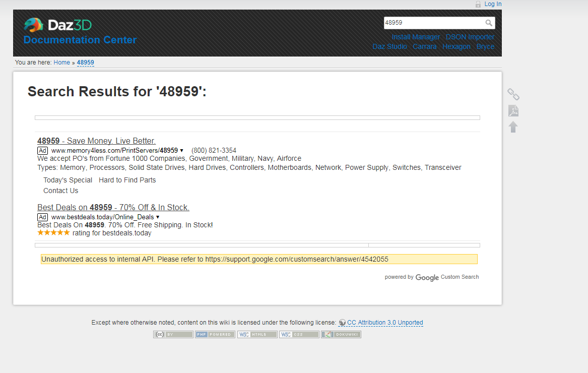Screen dimensions: 588x373
Task: Click the Daz3D logo
Action: coord(58,25)
